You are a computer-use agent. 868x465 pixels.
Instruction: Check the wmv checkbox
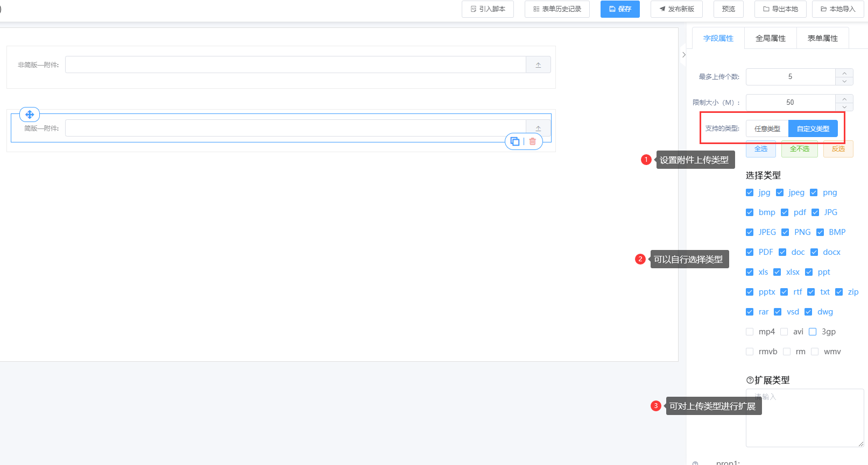[x=815, y=352]
